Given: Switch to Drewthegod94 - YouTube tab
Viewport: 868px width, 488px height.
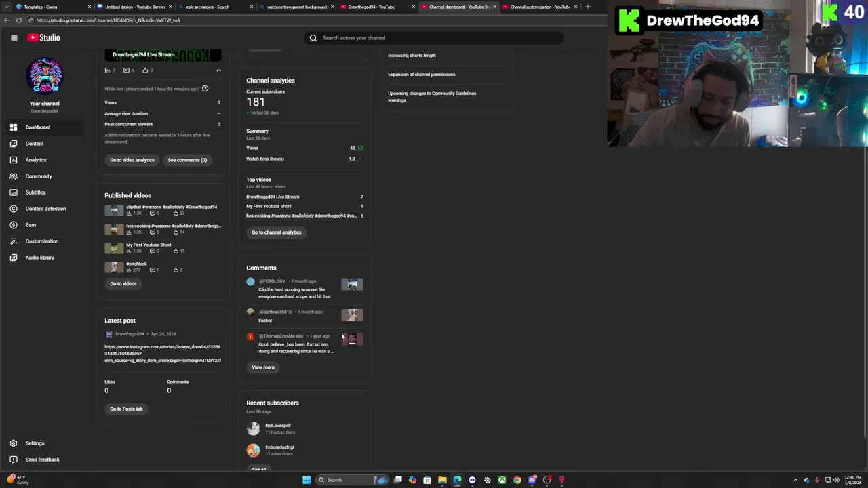Looking at the screenshot, I should [x=377, y=7].
